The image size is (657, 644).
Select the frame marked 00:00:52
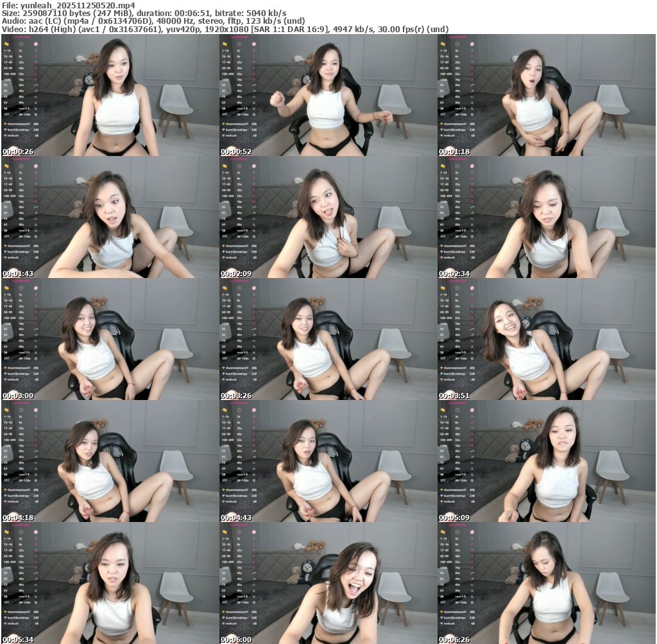pyautogui.click(x=328, y=96)
